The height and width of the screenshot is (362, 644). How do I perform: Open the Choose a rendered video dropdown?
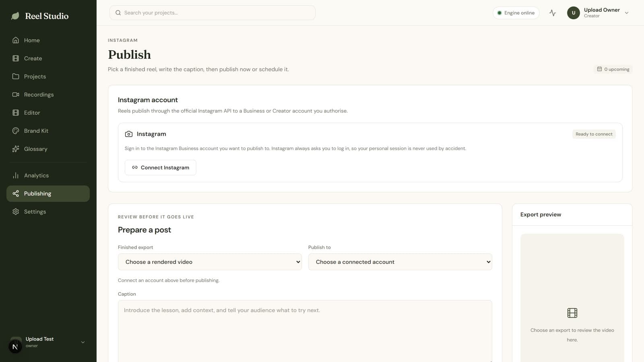pos(210,262)
